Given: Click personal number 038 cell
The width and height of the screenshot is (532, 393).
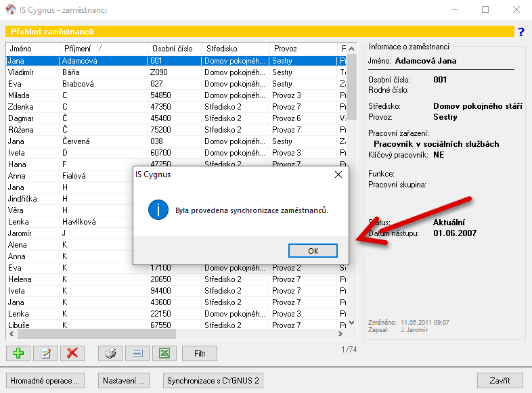Looking at the screenshot, I should pos(175,141).
